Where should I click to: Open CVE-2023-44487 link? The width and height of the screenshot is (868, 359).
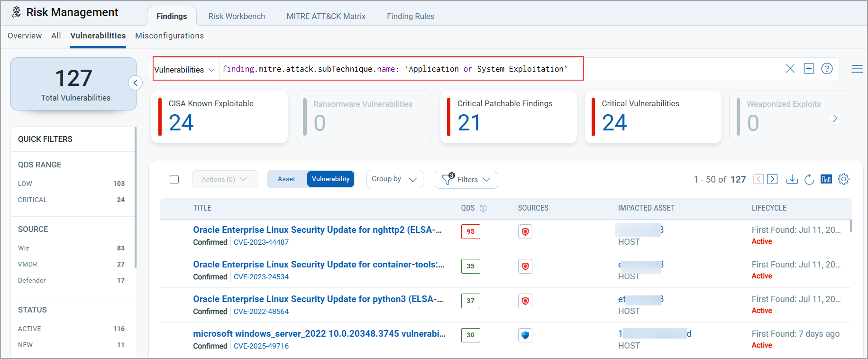pos(261,242)
